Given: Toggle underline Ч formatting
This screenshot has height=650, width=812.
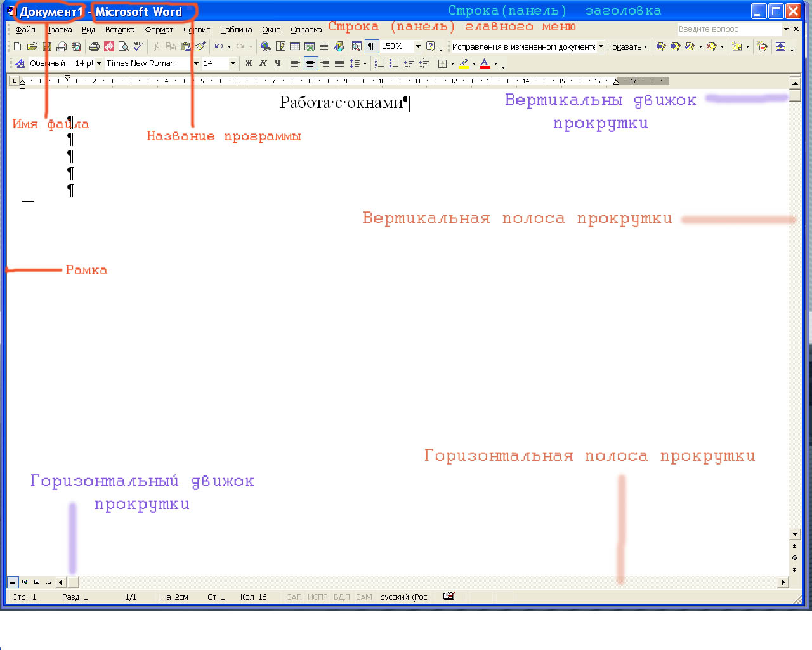Looking at the screenshot, I should coord(277,63).
